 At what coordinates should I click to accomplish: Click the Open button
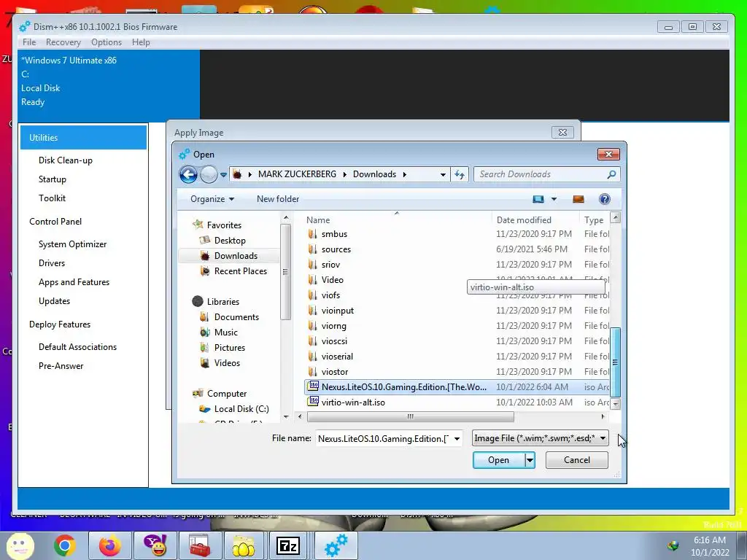click(x=498, y=460)
